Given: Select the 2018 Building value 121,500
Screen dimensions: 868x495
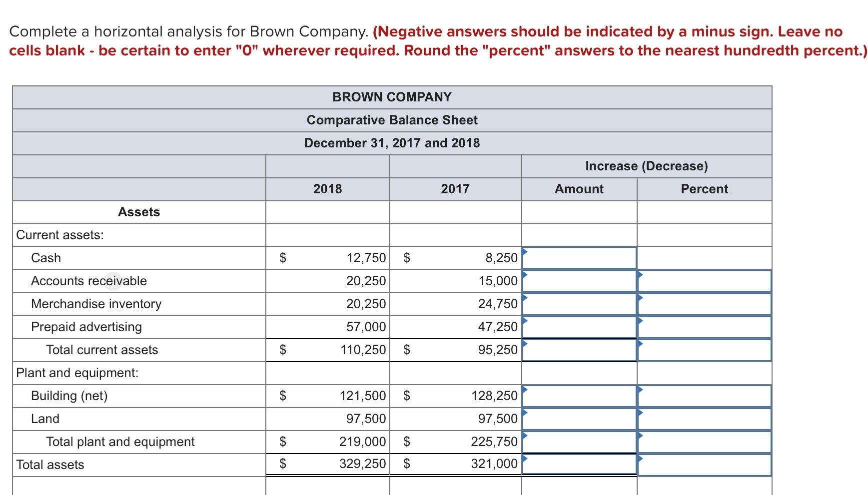Looking at the screenshot, I should coord(363,396).
